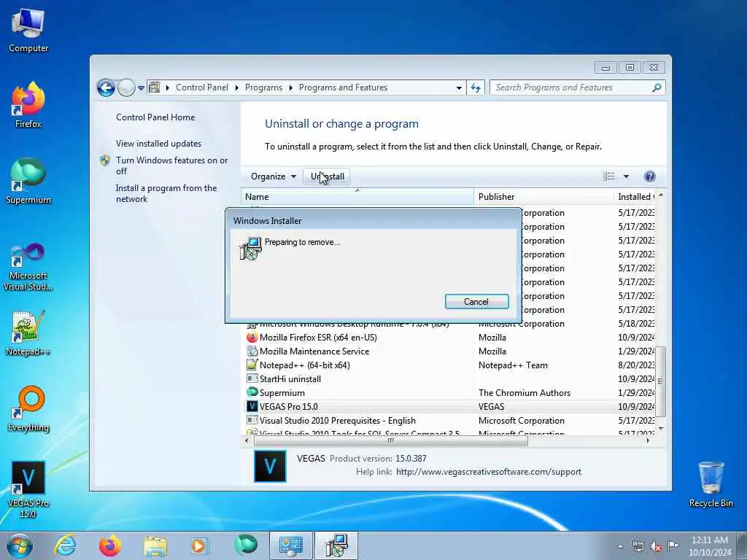Click the network tray icon

point(638,546)
